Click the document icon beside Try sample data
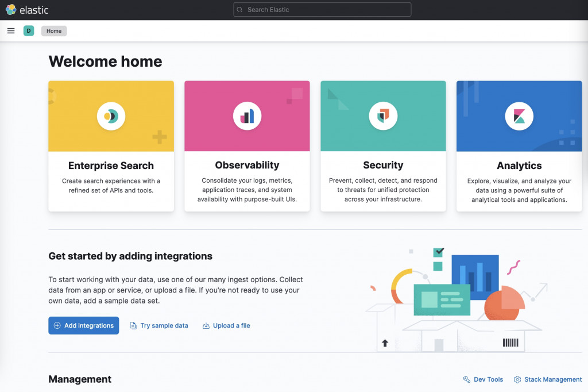This screenshot has height=392, width=588. (x=133, y=325)
